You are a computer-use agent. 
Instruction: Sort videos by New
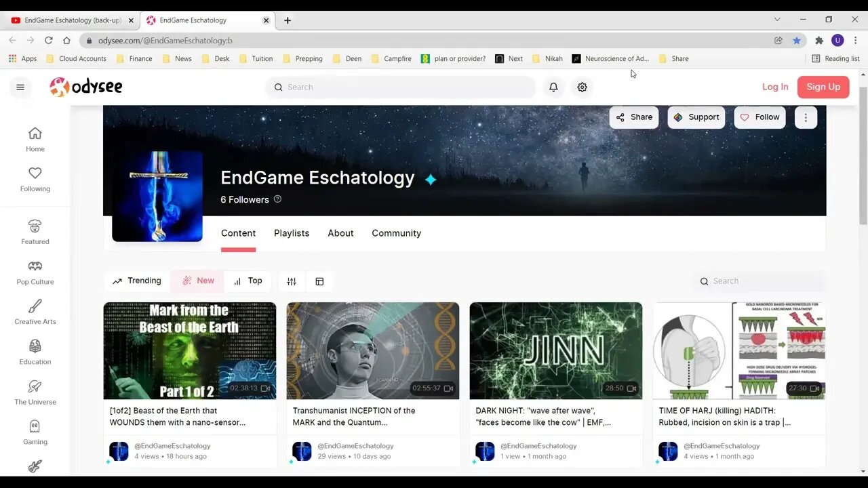[198, 281]
